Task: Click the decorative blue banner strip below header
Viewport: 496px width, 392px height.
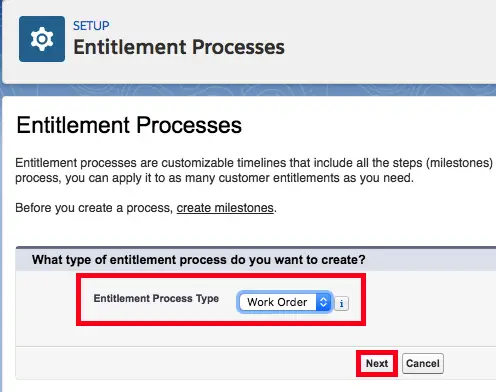Action: (249, 90)
